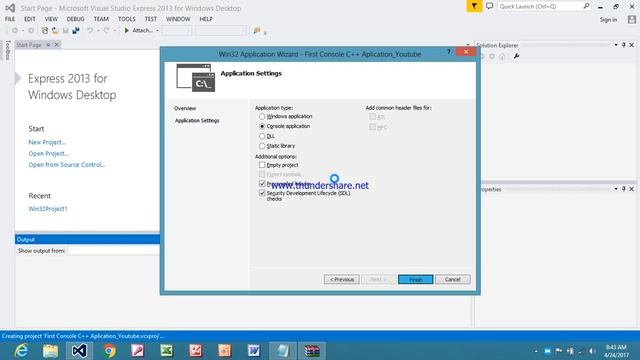Click the New Project link
This screenshot has height=360, width=640.
[x=47, y=142]
